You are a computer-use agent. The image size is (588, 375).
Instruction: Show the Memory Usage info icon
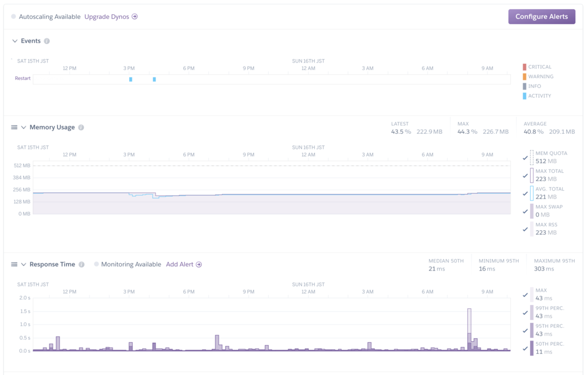coord(80,127)
